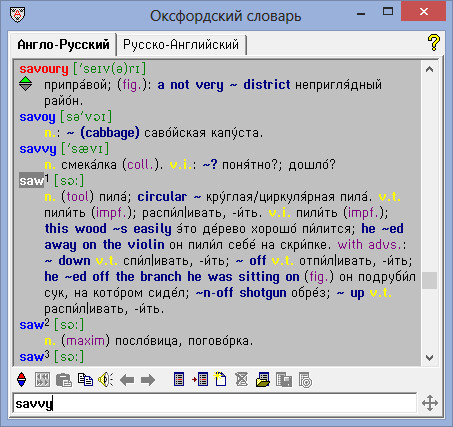This screenshot has height=427, width=453.
Task: Click the grayed list settings icon
Action: [305, 380]
